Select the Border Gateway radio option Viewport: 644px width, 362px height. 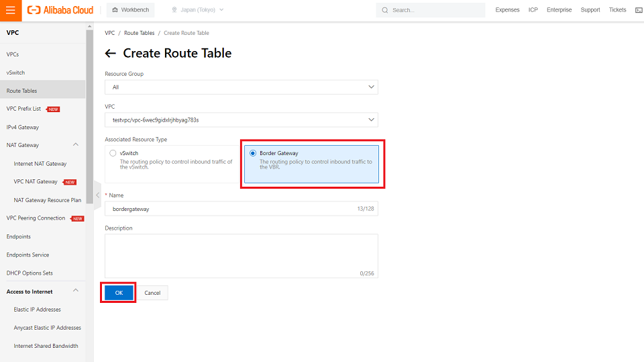click(x=252, y=153)
